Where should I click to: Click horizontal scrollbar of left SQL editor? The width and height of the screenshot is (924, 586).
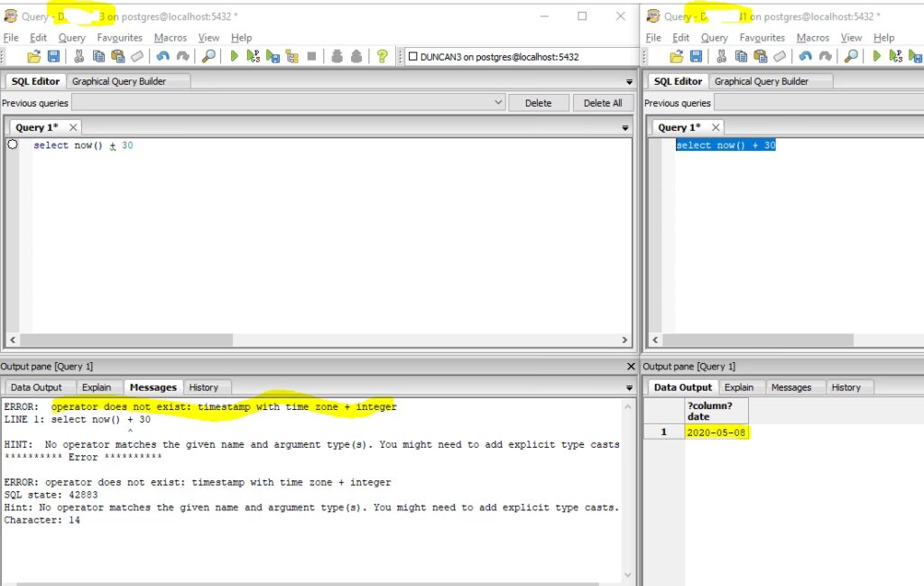point(126,340)
